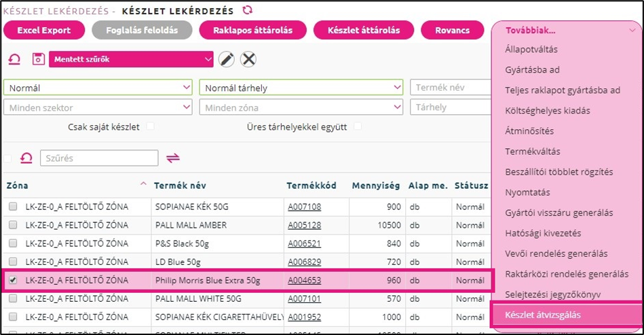Click the Raklapos áttárolás button
Viewport: 644px width, 335px height.
(x=253, y=30)
